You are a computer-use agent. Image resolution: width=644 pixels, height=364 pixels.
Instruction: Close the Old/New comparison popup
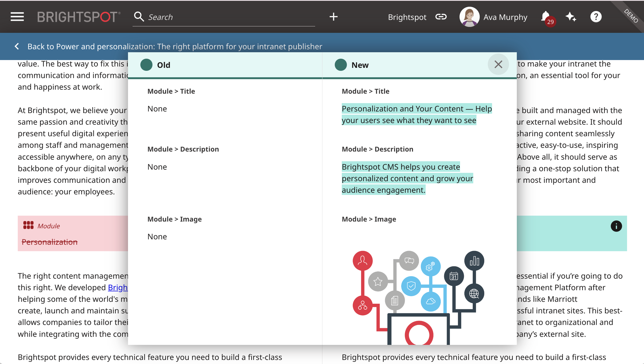tap(498, 64)
